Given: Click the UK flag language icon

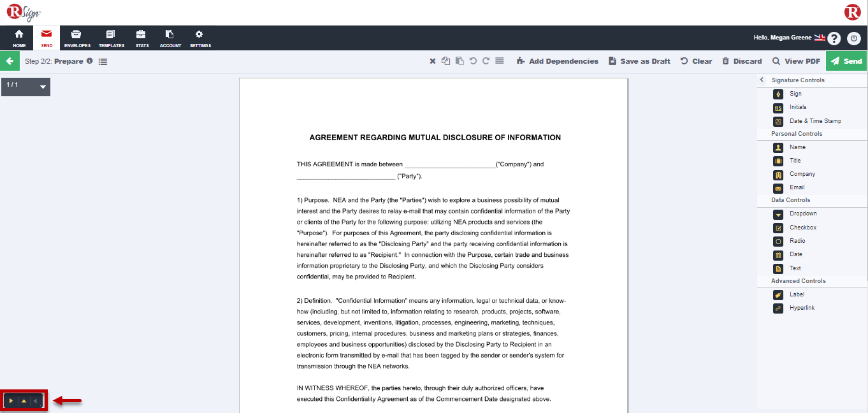Looking at the screenshot, I should (820, 38).
